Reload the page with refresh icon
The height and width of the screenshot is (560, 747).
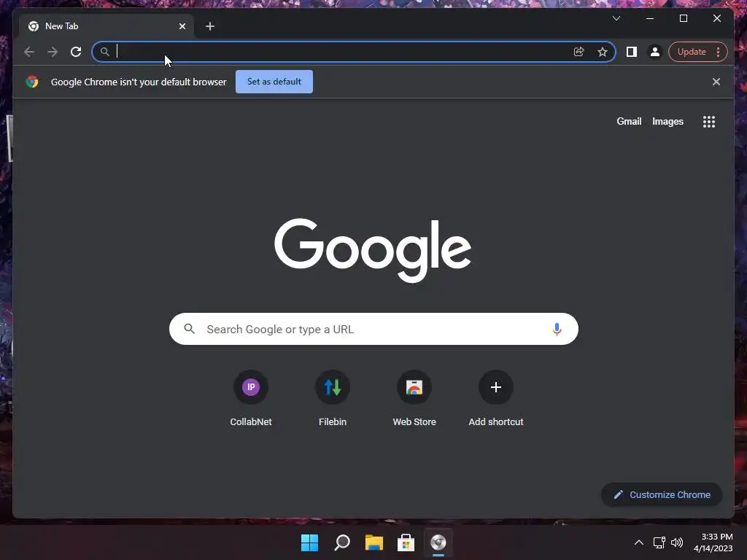[x=76, y=52]
